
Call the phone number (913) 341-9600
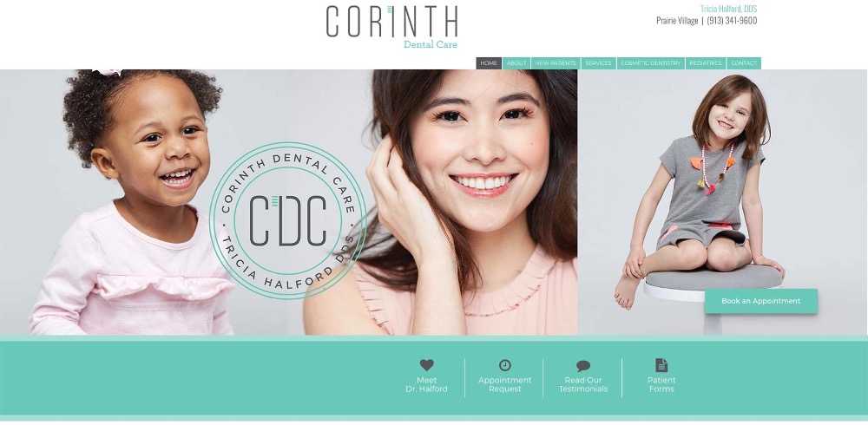[x=732, y=21]
